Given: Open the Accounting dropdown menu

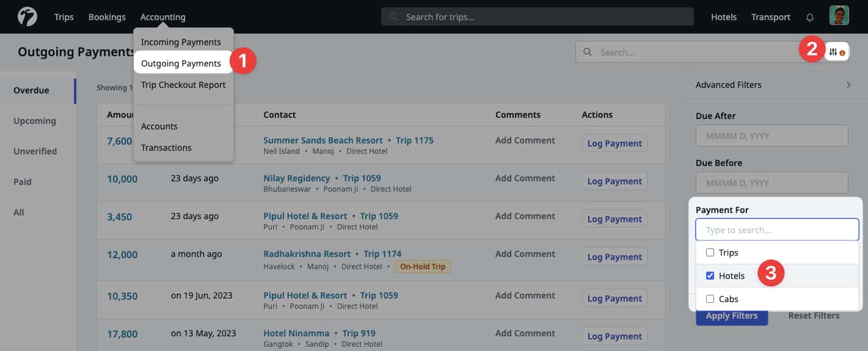Looking at the screenshot, I should 162,17.
